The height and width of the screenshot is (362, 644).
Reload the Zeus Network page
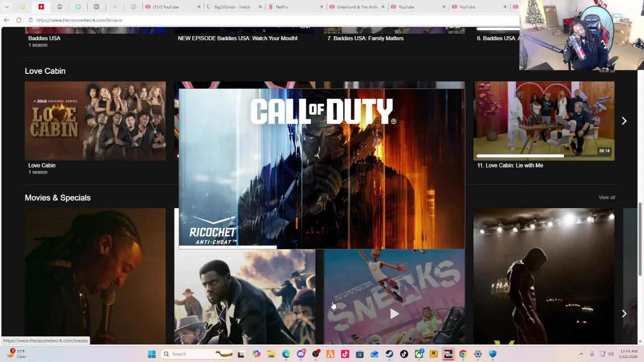pos(19,20)
